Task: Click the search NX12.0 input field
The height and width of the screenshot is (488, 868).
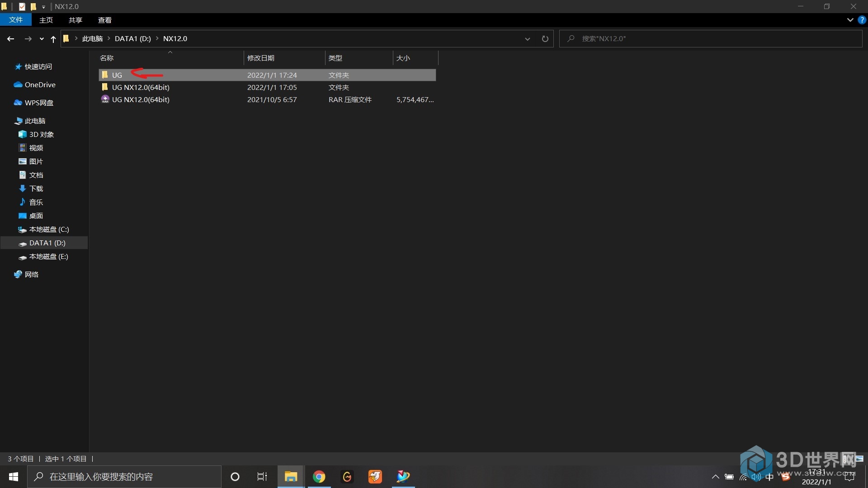Action: pyautogui.click(x=710, y=39)
